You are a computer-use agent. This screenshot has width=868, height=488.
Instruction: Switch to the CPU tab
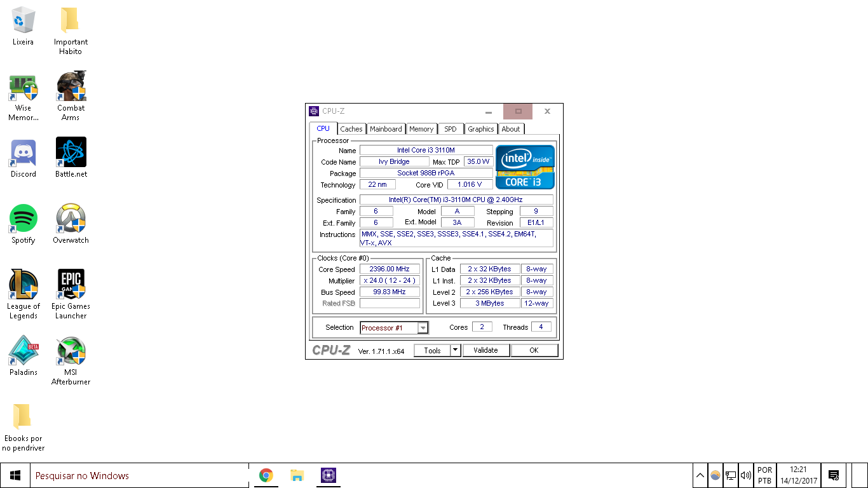323,128
